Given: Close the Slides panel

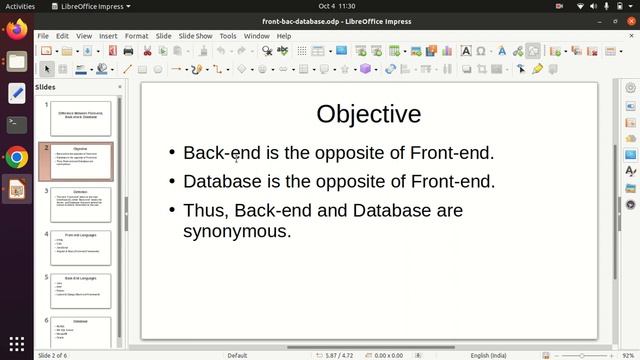Looking at the screenshot, I should (120, 87).
